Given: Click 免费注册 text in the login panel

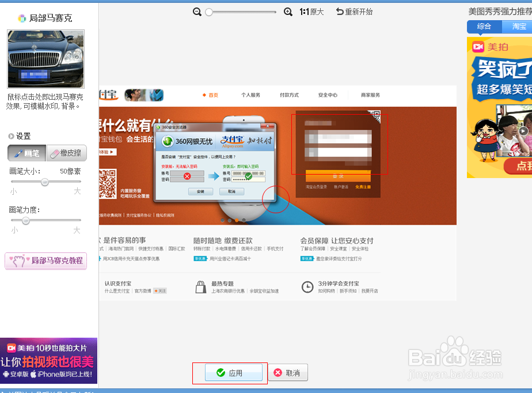Looking at the screenshot, I should (363, 187).
